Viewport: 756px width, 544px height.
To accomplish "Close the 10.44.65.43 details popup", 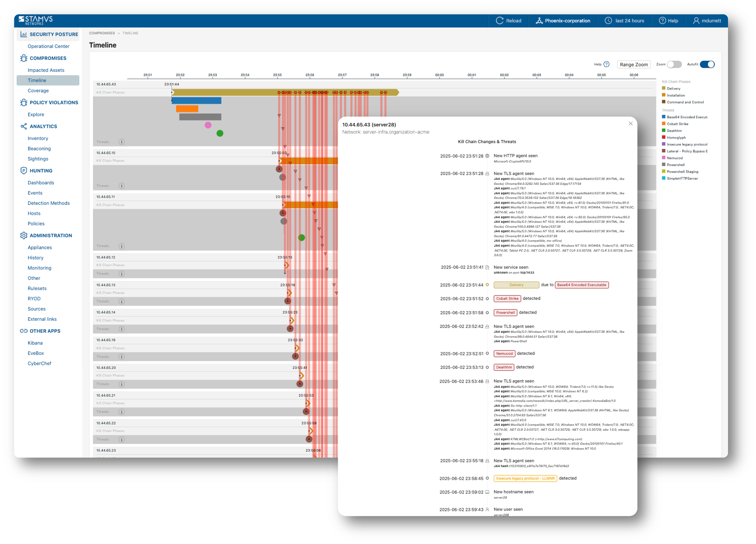I will [630, 124].
